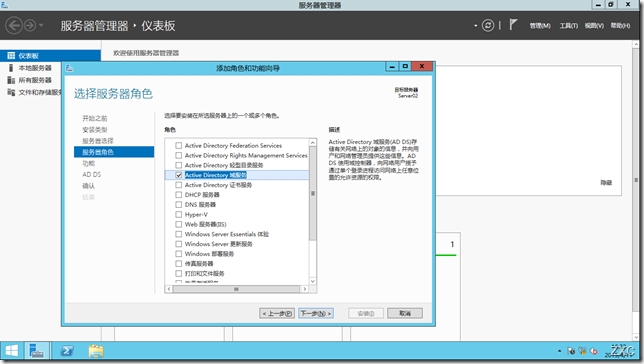
Task: Check Active Directory 轻型目录服务 role
Action: [x=178, y=165]
